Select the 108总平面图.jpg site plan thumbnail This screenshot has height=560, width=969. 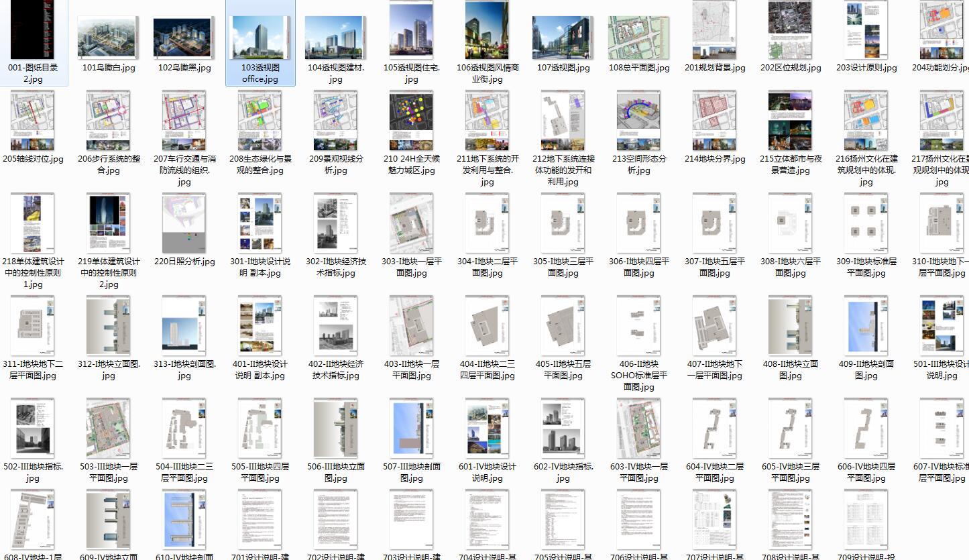[639, 38]
